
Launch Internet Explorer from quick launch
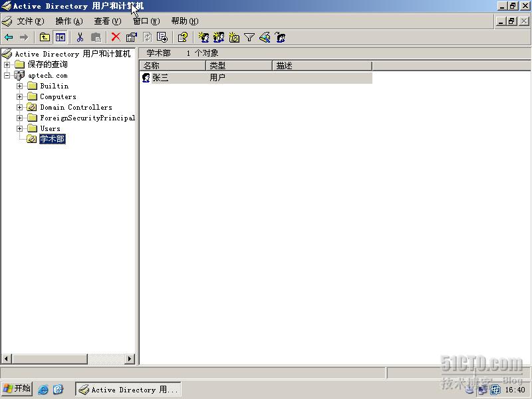coord(43,389)
